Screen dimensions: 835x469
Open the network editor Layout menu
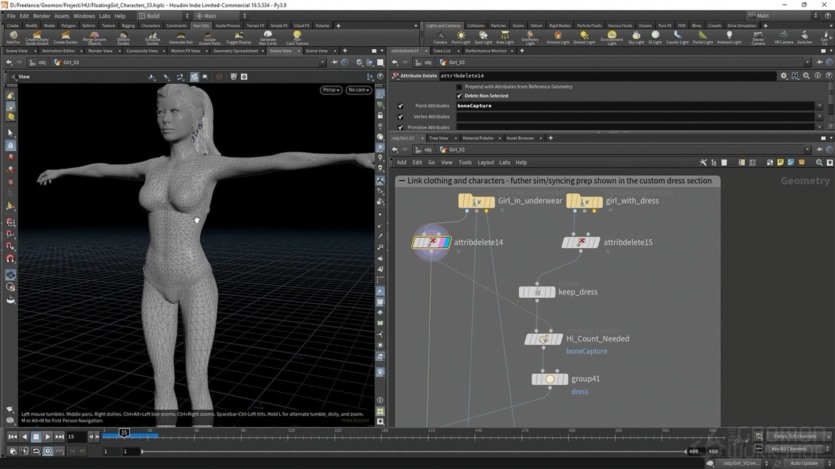click(485, 162)
